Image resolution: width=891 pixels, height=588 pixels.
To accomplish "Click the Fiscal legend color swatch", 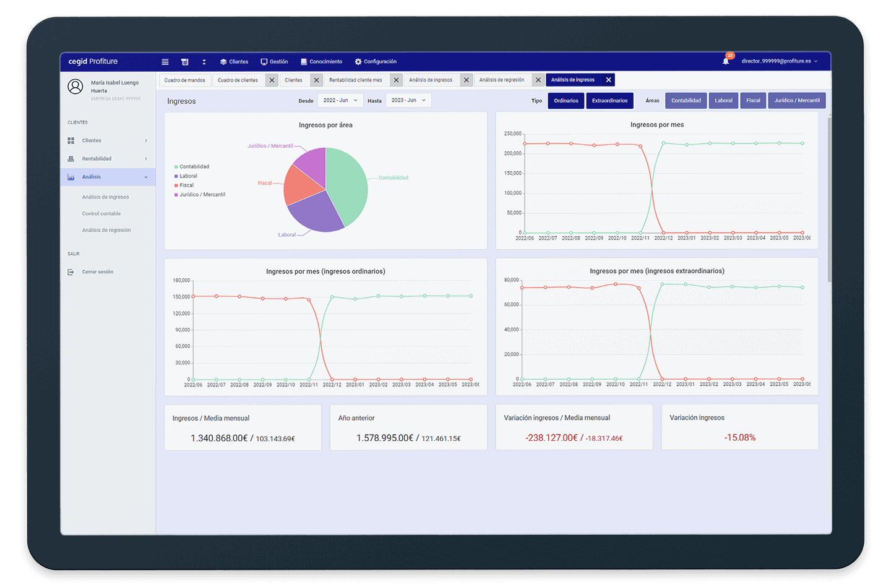I will click(176, 185).
